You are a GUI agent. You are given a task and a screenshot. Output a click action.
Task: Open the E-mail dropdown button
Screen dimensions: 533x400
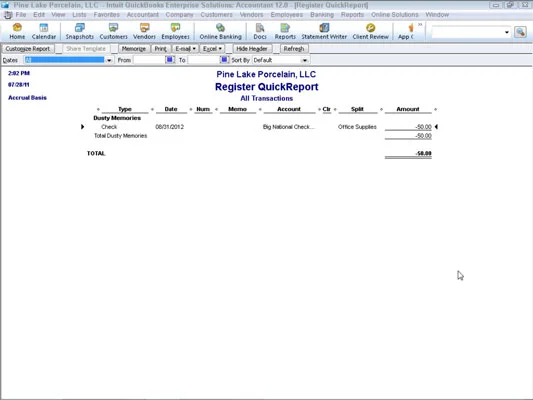click(185, 49)
